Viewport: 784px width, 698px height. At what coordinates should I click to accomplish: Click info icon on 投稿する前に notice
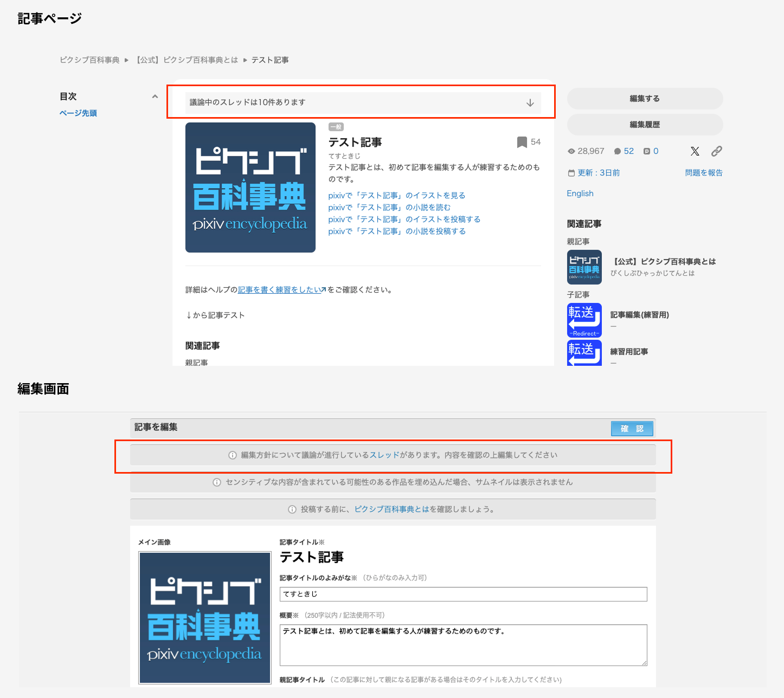point(292,509)
